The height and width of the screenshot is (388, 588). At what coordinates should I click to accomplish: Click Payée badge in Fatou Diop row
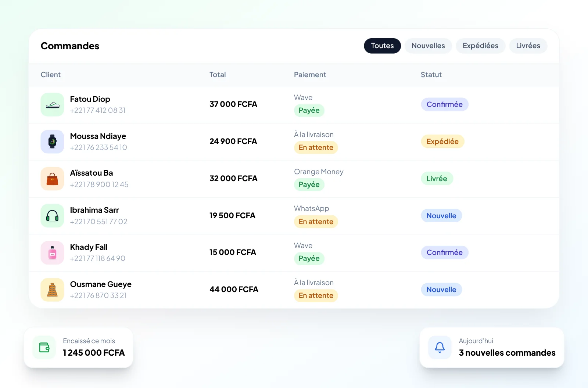309,110
